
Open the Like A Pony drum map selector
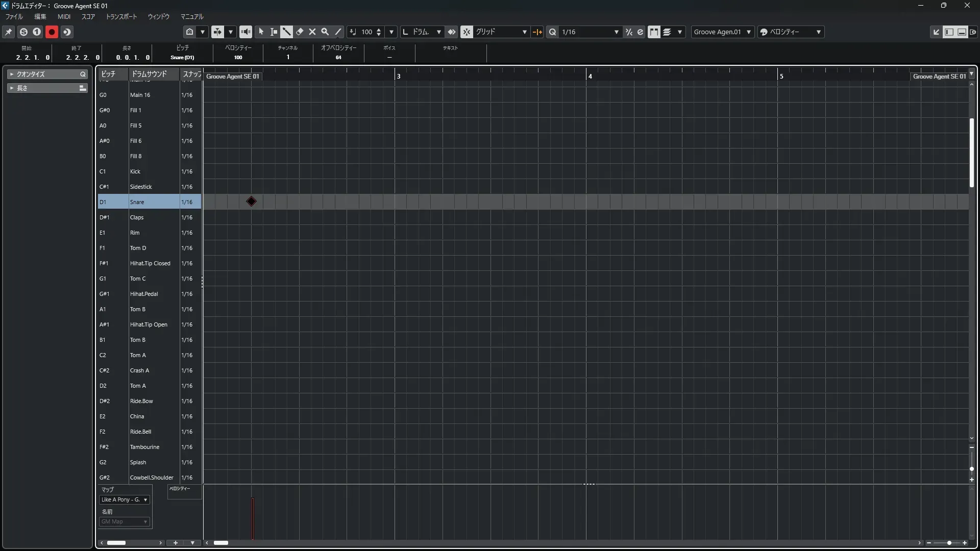[x=124, y=499]
